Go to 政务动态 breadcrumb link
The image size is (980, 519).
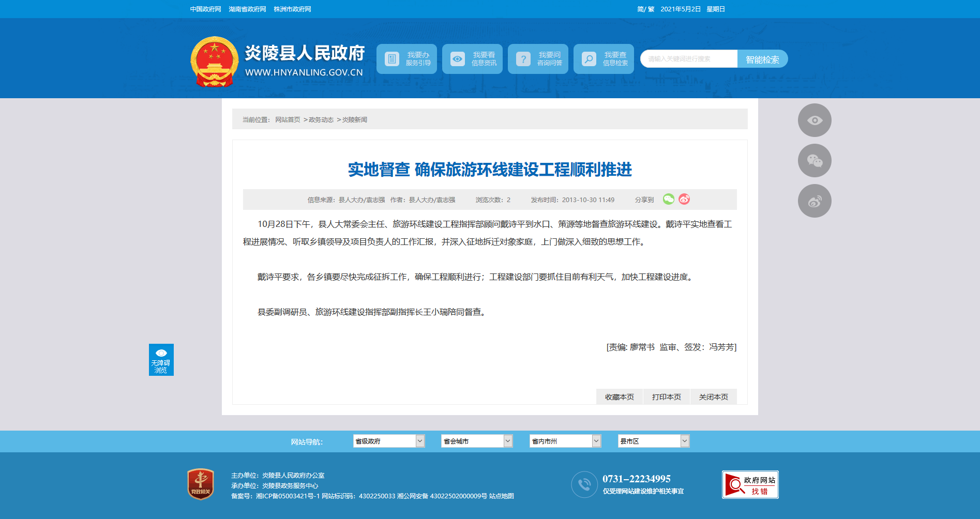[x=321, y=120]
